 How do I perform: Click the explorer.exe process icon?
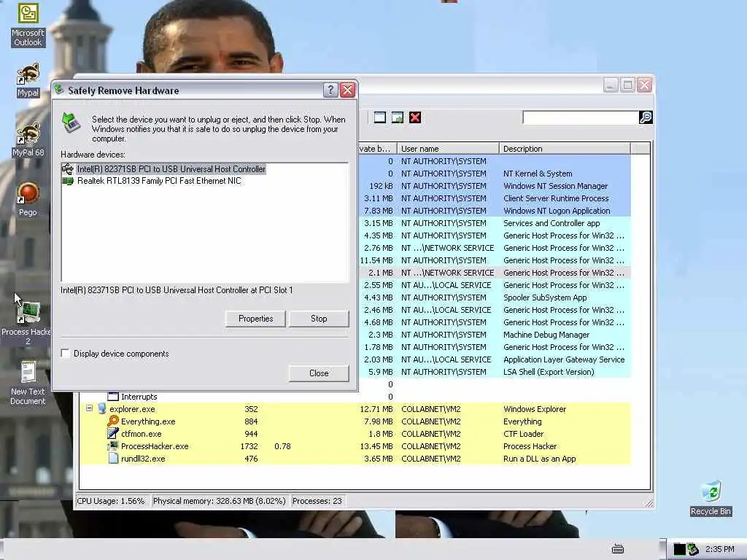(101, 408)
